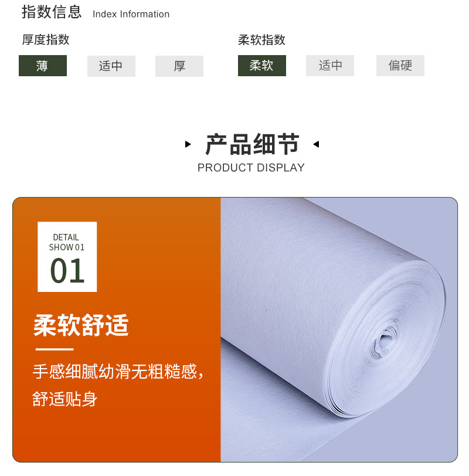Click the 柔软指数 label
The height and width of the screenshot is (476, 469).
(261, 40)
